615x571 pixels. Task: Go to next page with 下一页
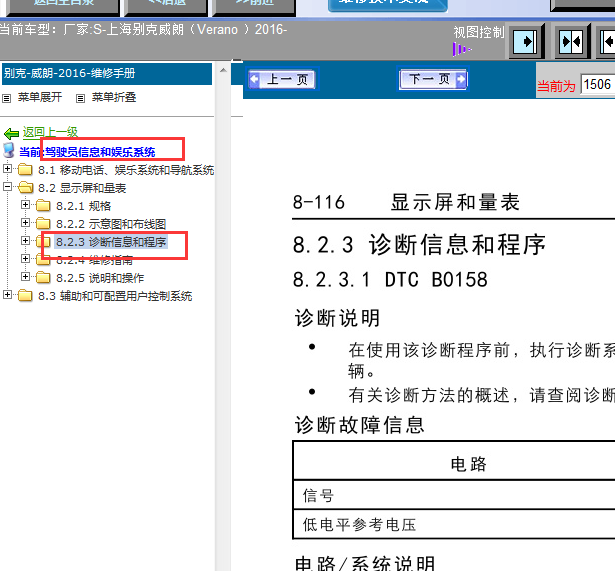click(433, 79)
